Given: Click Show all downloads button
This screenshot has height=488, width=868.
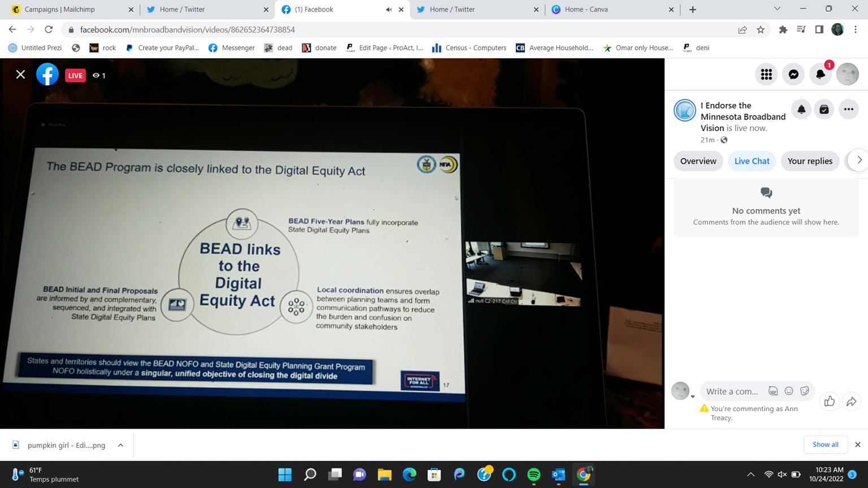Looking at the screenshot, I should tap(825, 445).
